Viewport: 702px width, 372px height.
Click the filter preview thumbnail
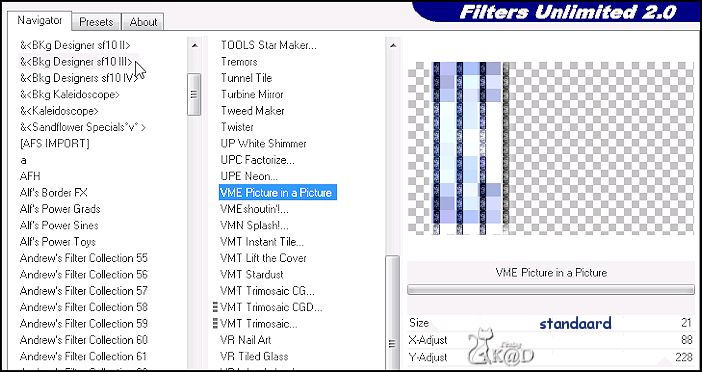pyautogui.click(x=551, y=148)
